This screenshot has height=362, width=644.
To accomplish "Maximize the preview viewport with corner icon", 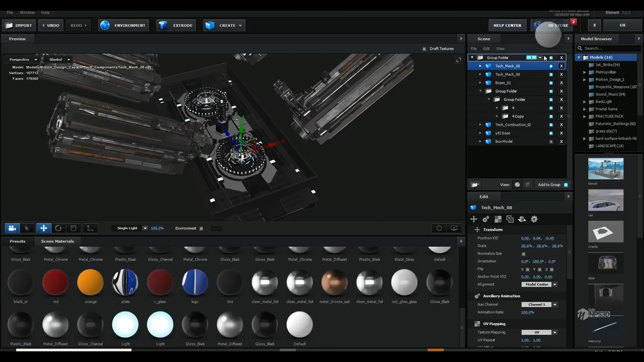I will [458, 60].
